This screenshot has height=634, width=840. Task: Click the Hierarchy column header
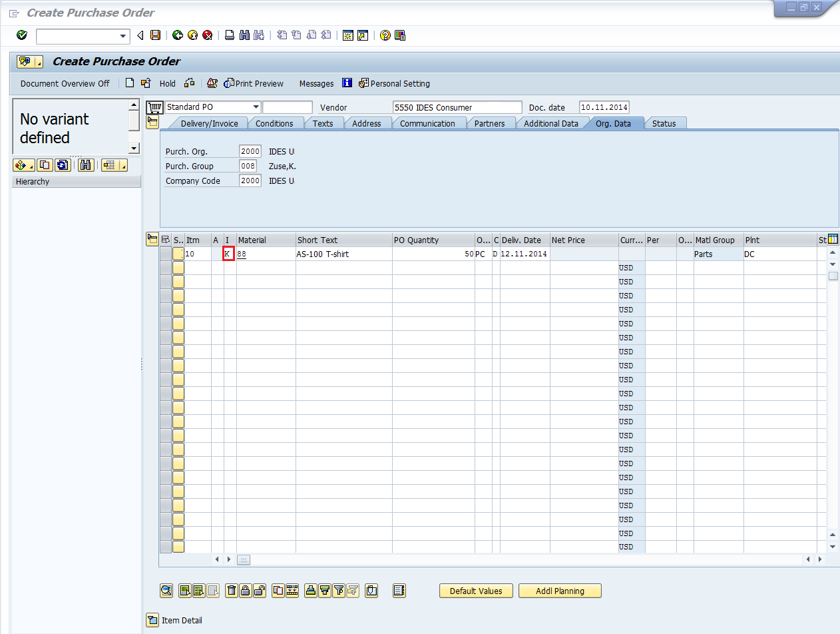[x=77, y=181]
